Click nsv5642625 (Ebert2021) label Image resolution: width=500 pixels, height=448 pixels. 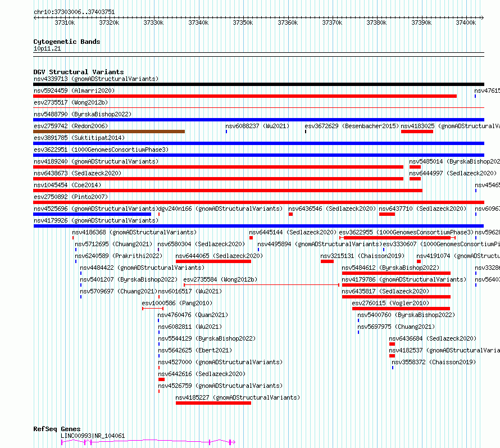(x=195, y=350)
